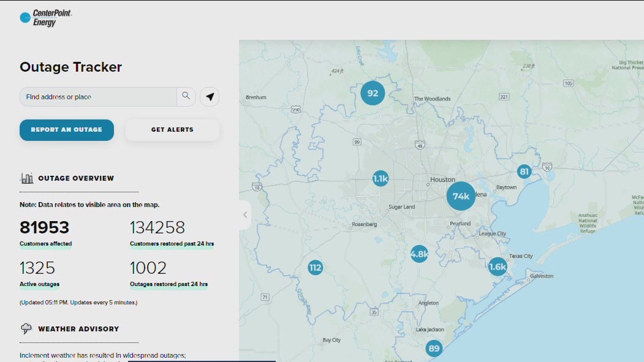Collapse the side panel with left chevron

[x=245, y=215]
